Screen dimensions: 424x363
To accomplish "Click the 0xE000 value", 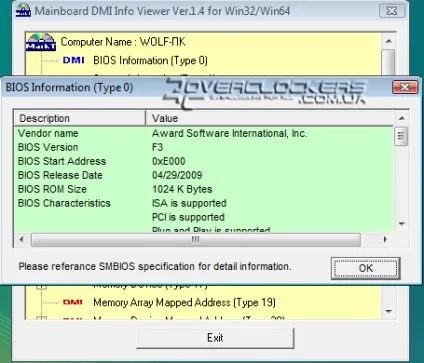I will [x=169, y=161].
